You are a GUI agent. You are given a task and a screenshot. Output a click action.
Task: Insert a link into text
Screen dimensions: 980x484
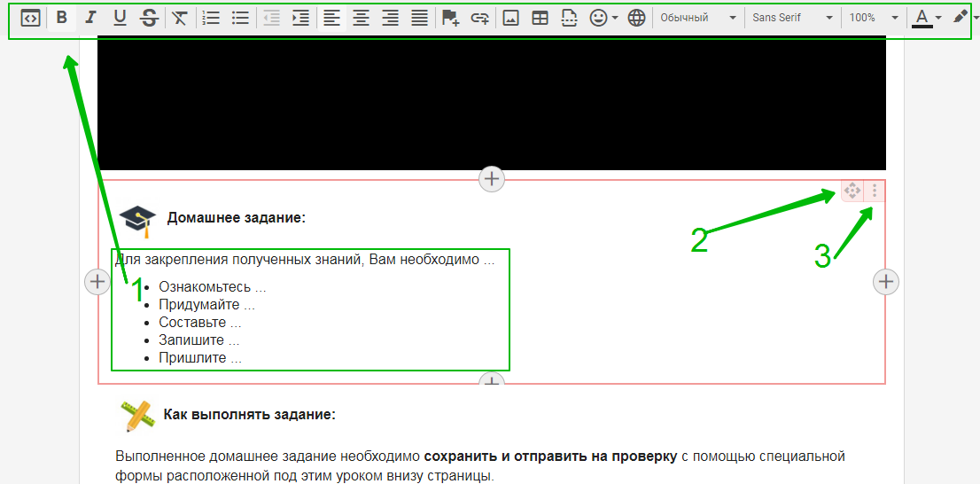[479, 18]
